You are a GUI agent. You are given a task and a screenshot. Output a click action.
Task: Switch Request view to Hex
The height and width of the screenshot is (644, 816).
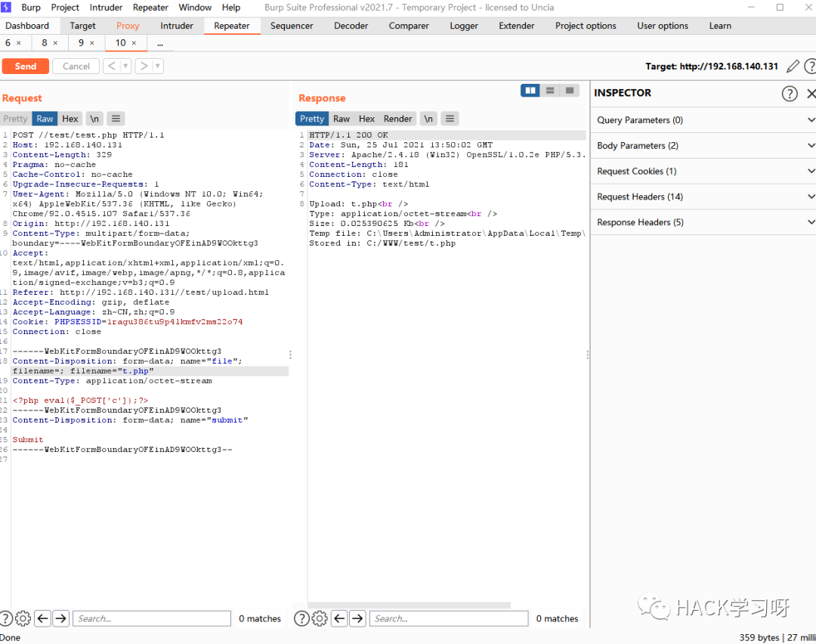[x=70, y=119]
